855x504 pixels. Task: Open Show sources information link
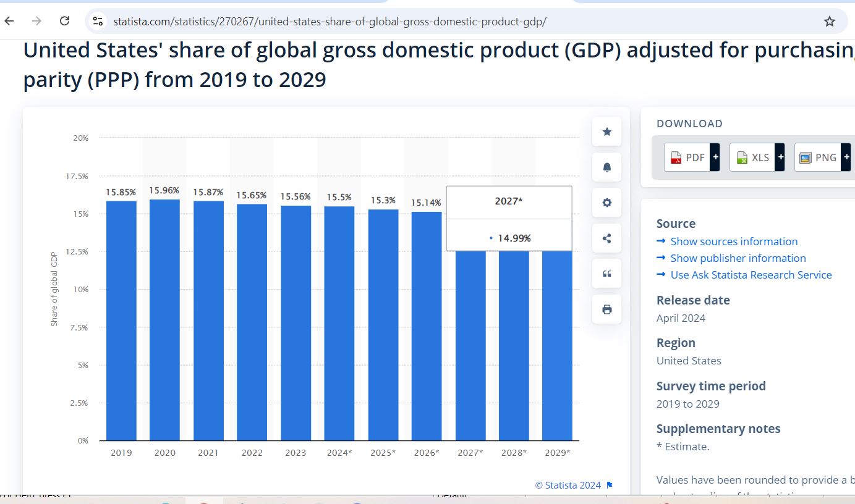tap(733, 241)
